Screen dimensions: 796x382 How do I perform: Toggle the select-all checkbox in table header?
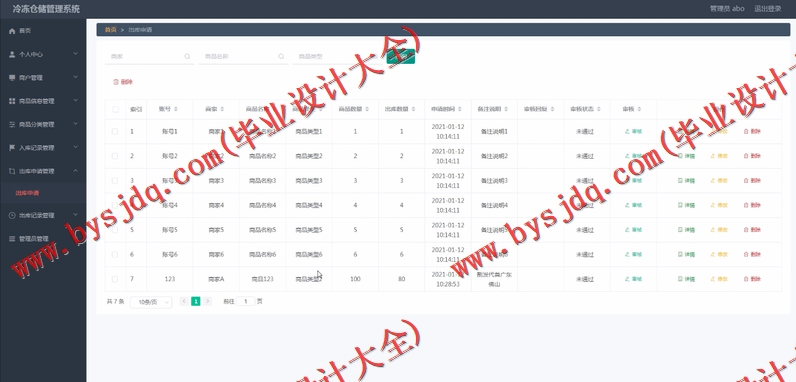pyautogui.click(x=115, y=109)
